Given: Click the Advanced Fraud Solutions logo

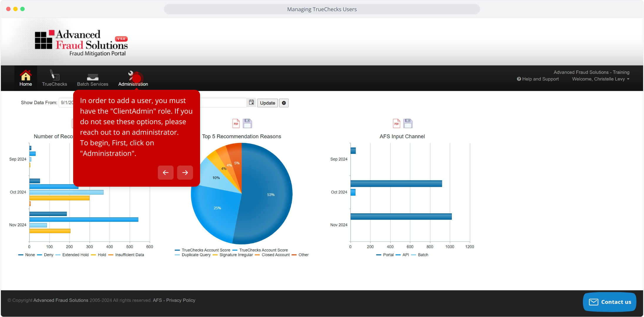Looking at the screenshot, I should pyautogui.click(x=81, y=43).
